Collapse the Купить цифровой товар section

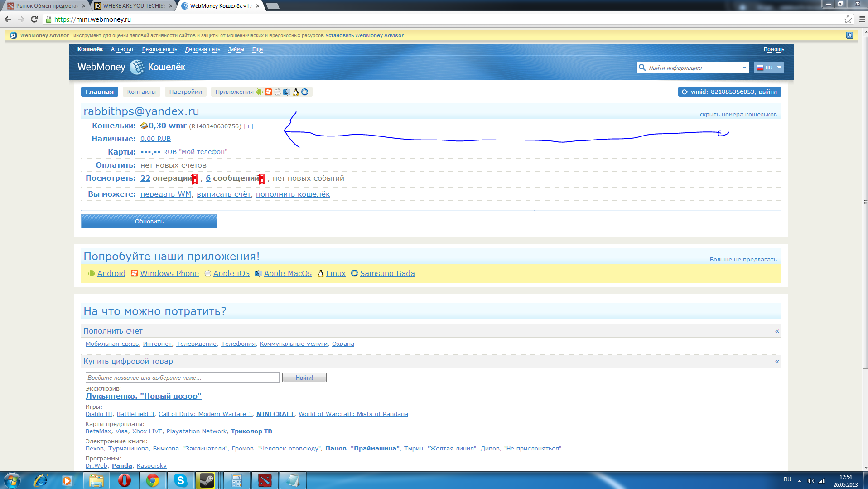(777, 362)
